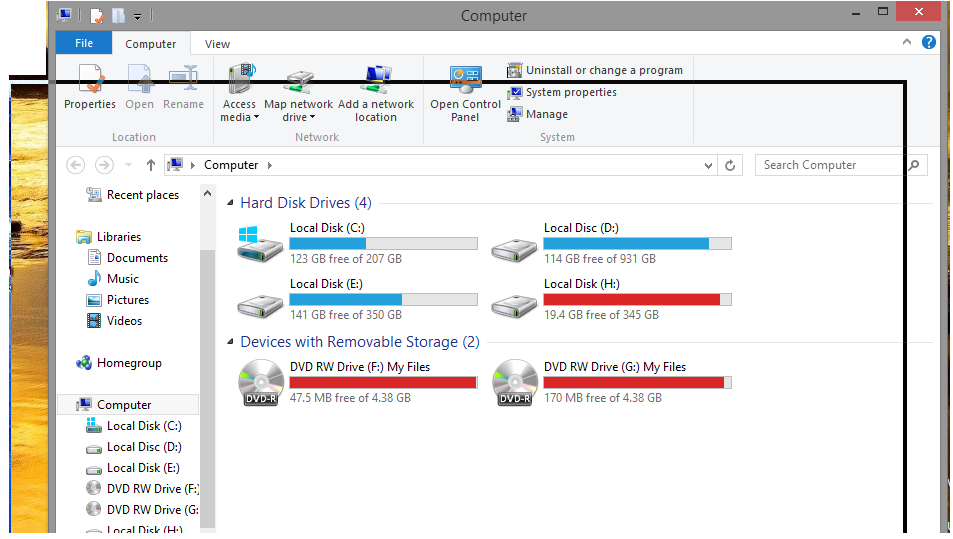Open DVD RW Drive (F:) My Files
This screenshot has height=539, width=953.
260,382
